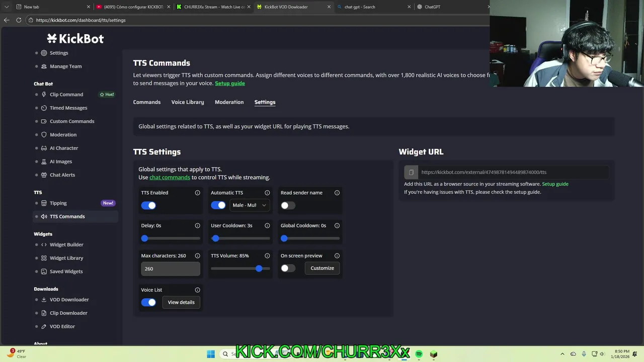Open the Male voice dropdown
The image size is (644, 362).
click(x=249, y=205)
